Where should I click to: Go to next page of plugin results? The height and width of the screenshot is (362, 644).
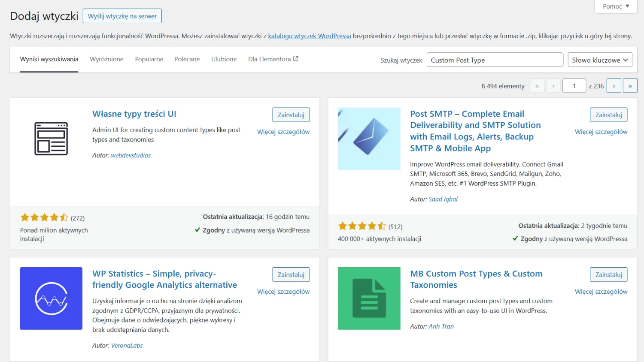(614, 86)
